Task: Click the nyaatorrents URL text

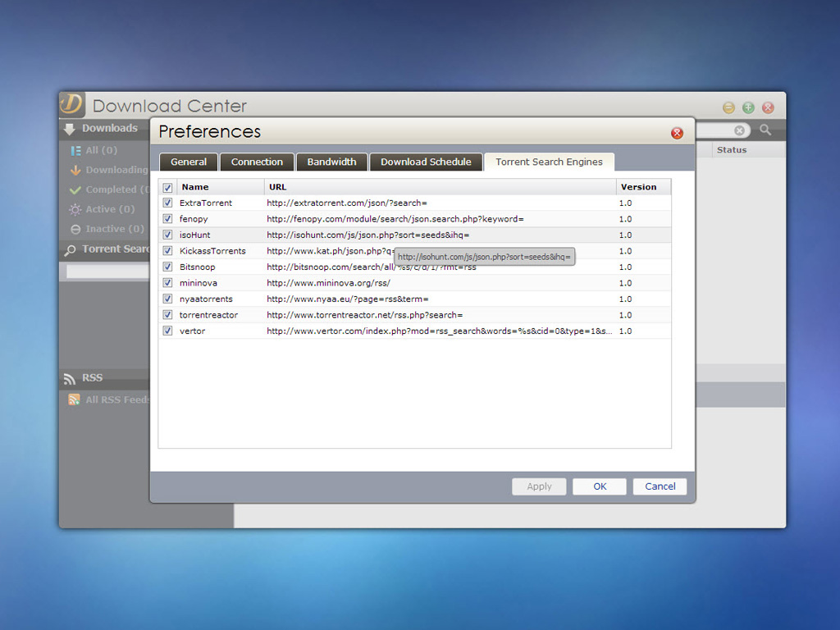Action: point(348,299)
